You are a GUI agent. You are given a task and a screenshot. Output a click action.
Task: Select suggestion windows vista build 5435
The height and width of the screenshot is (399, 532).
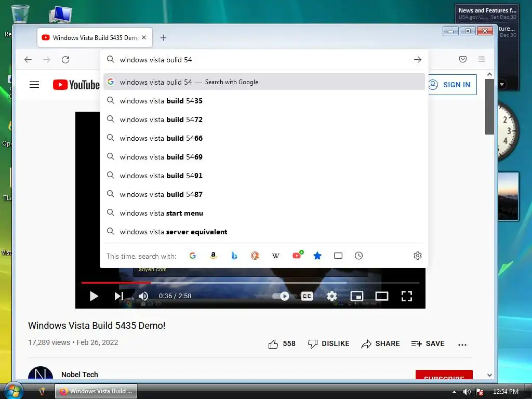click(x=264, y=101)
